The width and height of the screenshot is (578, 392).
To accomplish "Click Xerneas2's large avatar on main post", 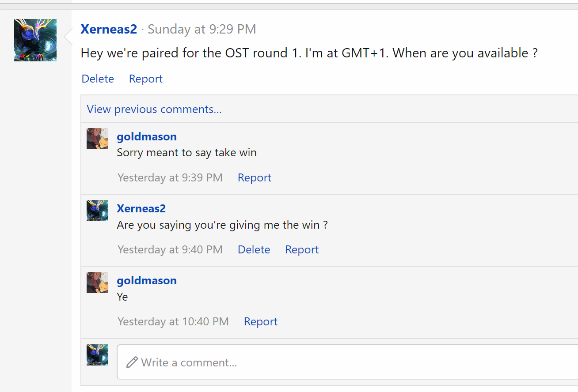I will 35,40.
